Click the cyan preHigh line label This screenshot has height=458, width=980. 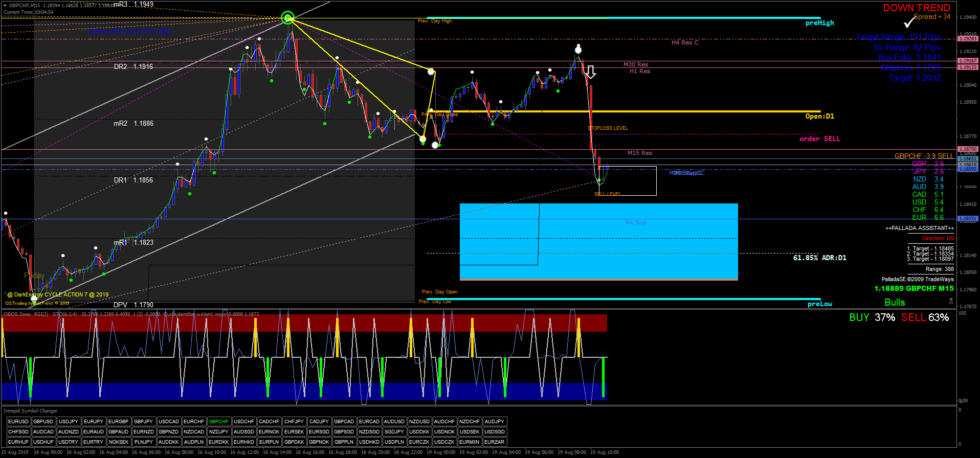pyautogui.click(x=819, y=23)
